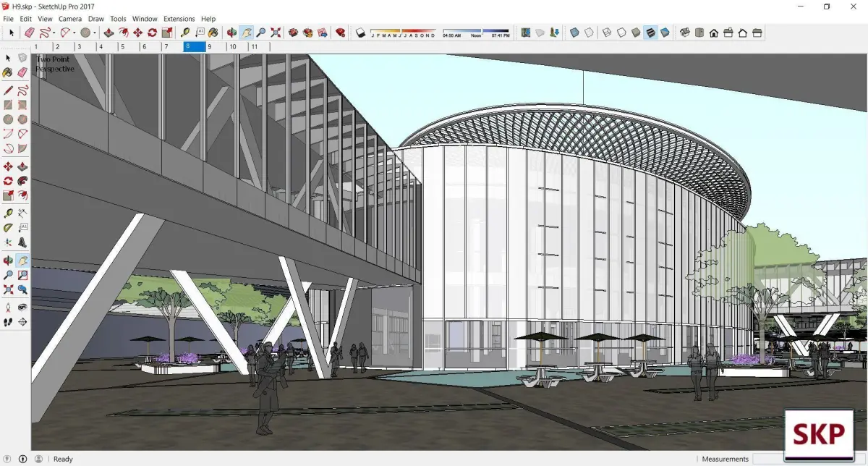Adjust the shadow month date slider
Screen dimensions: 868x466
(x=403, y=33)
